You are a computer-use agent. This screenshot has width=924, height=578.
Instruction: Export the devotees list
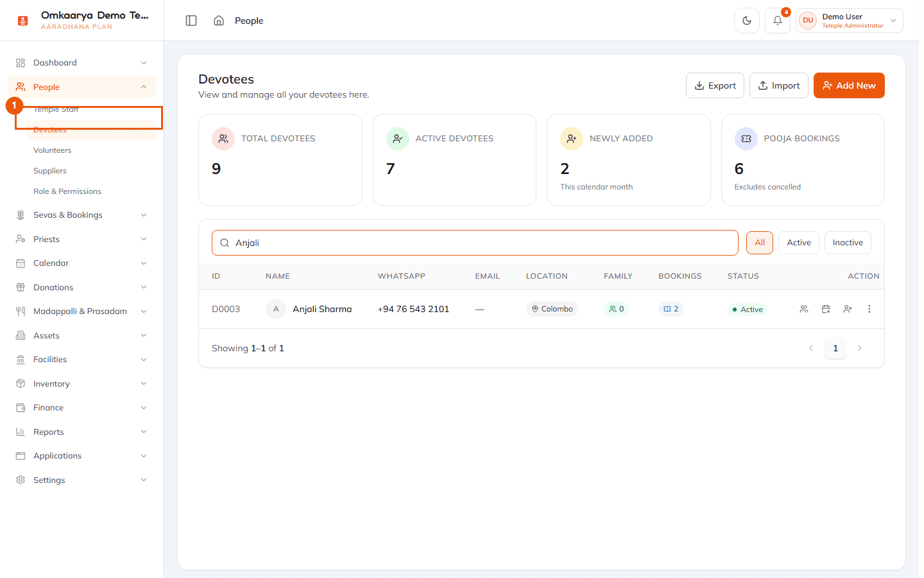click(715, 85)
